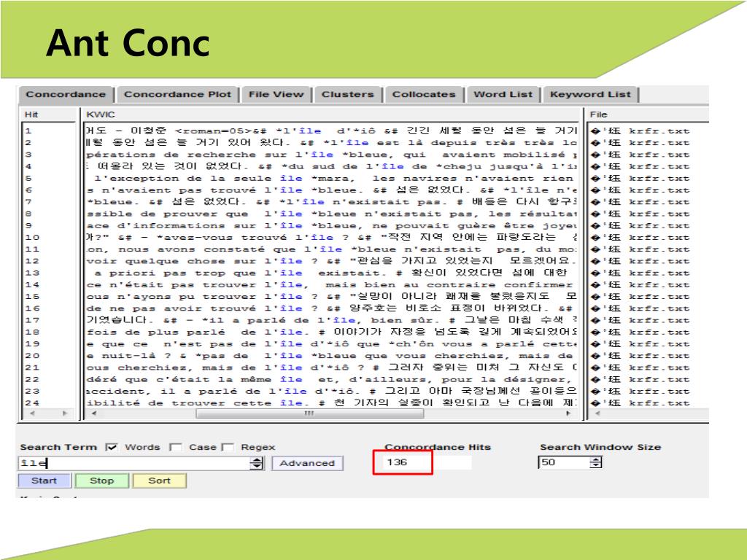Screen dimensions: 747x560
Task: Enable the Case checkbox
Action: click(x=176, y=447)
